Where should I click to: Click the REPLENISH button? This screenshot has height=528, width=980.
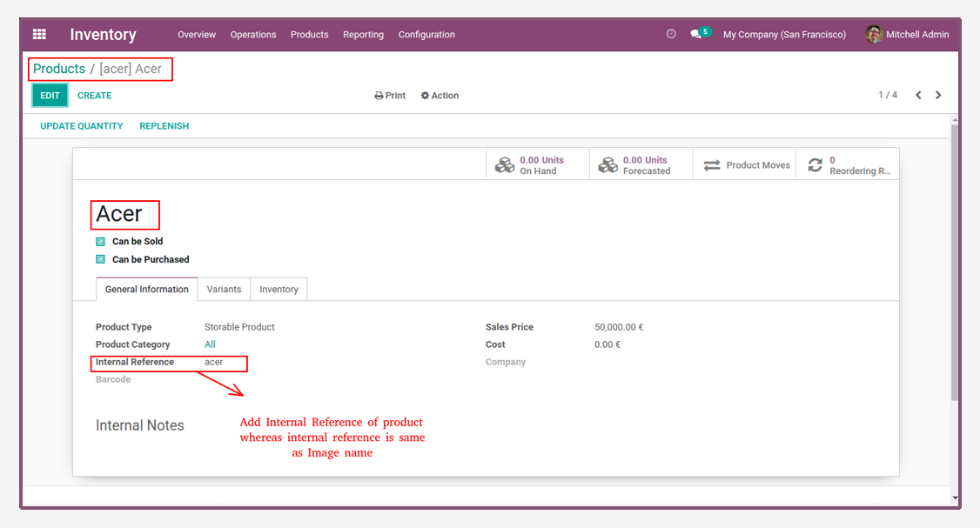point(164,126)
